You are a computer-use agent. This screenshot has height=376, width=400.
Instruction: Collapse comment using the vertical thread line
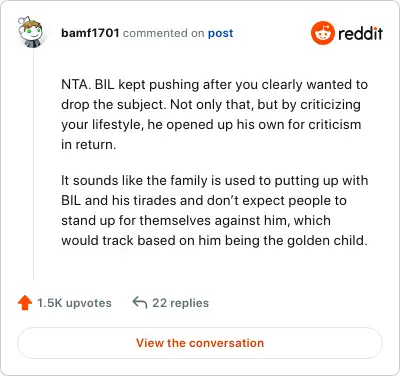point(33,163)
